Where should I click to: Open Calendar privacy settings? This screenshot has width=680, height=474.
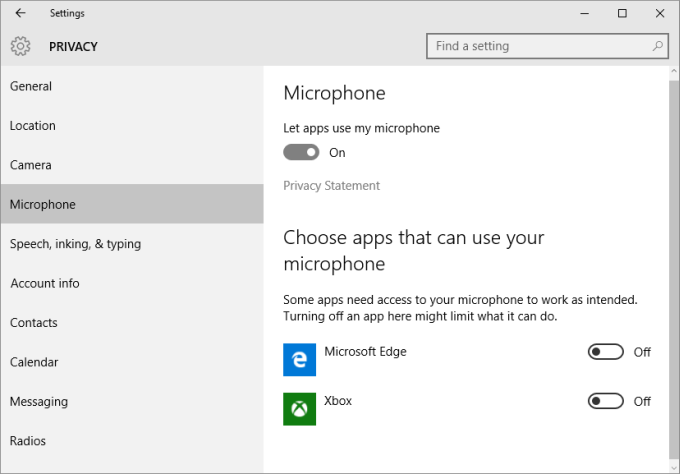(34, 362)
